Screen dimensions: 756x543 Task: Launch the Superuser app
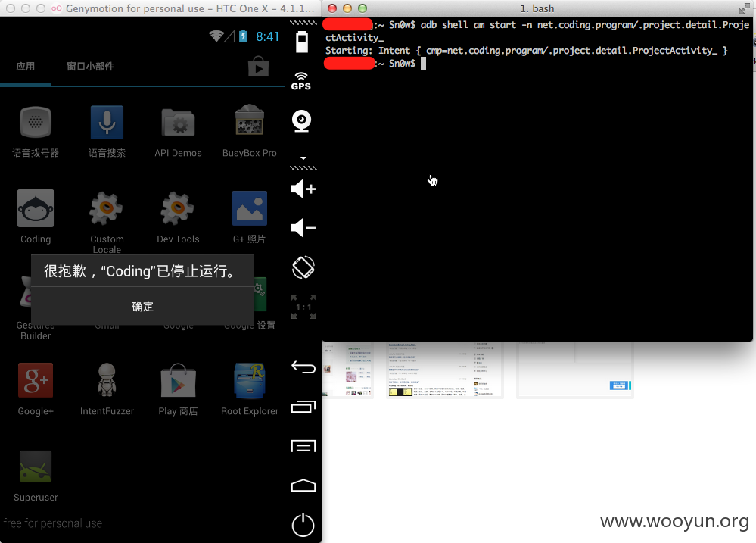(x=36, y=476)
